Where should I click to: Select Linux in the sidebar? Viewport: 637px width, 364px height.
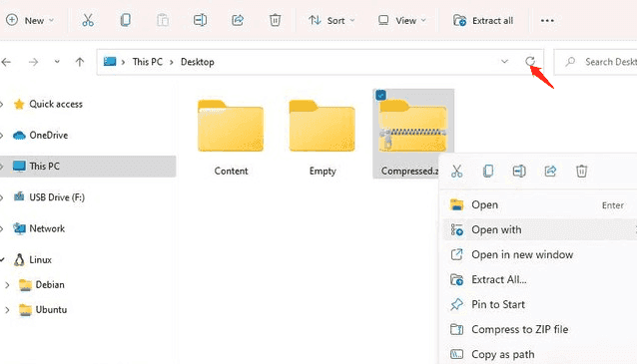40,259
